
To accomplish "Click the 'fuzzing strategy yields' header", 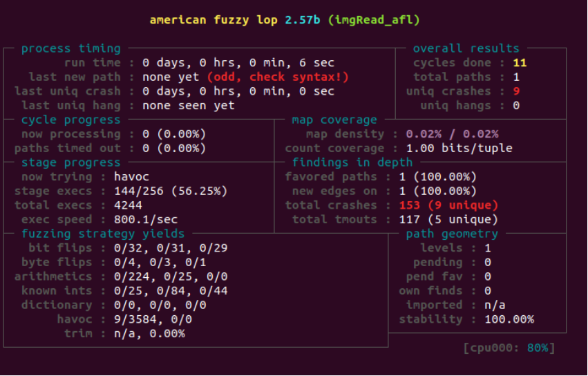I will click(103, 234).
